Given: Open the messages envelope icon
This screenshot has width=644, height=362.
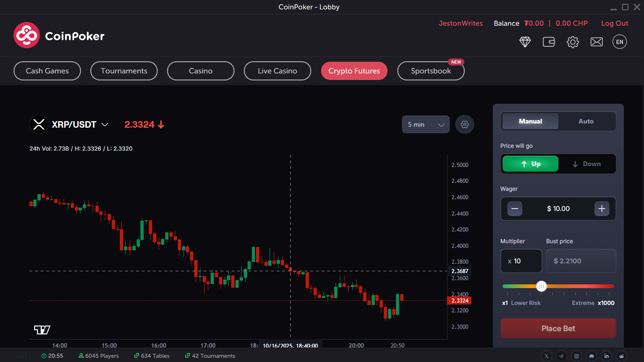Looking at the screenshot, I should (x=596, y=42).
